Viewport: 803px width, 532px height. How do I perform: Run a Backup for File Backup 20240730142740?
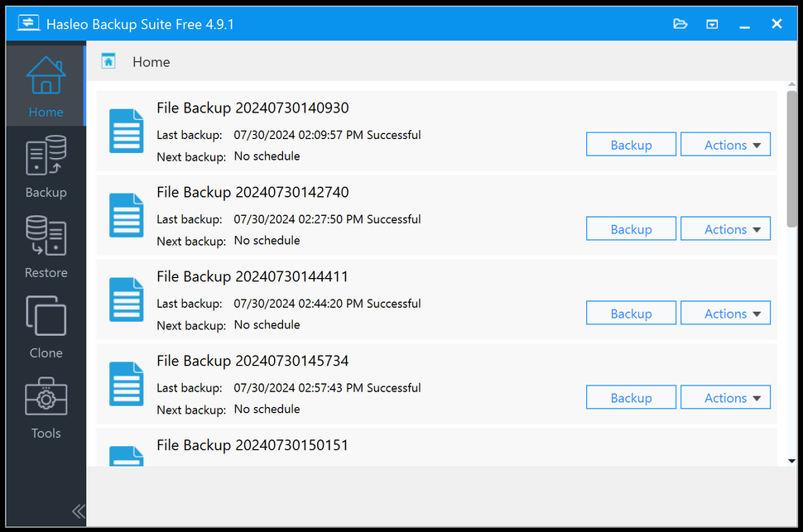click(x=631, y=228)
